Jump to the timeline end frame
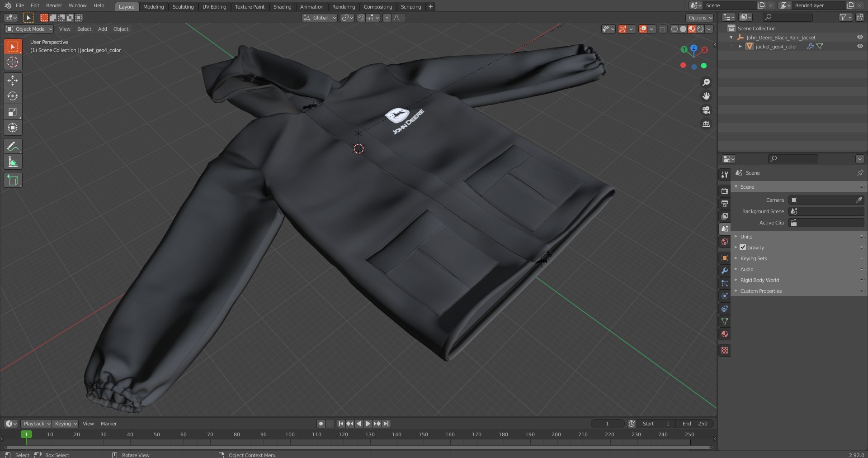This screenshot has height=458, width=868. pos(386,424)
